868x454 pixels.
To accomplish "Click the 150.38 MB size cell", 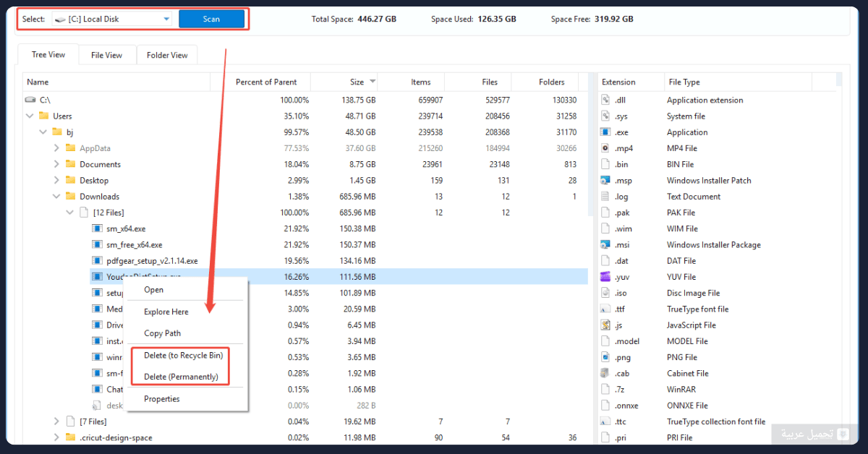I will click(357, 228).
